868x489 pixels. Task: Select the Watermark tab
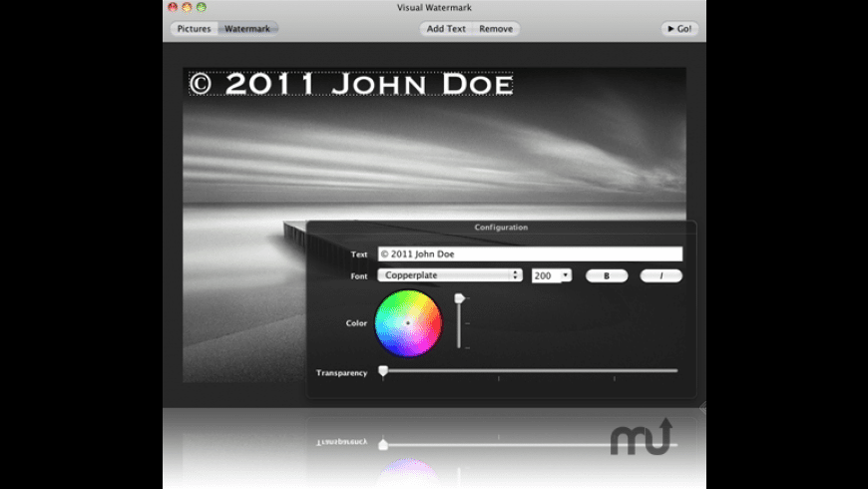click(247, 29)
